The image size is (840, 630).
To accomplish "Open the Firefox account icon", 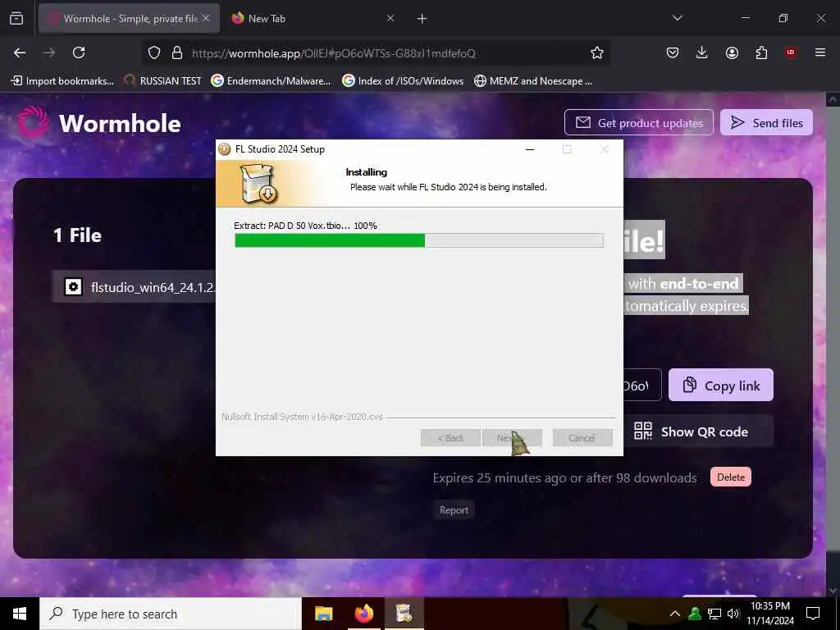I will point(732,52).
